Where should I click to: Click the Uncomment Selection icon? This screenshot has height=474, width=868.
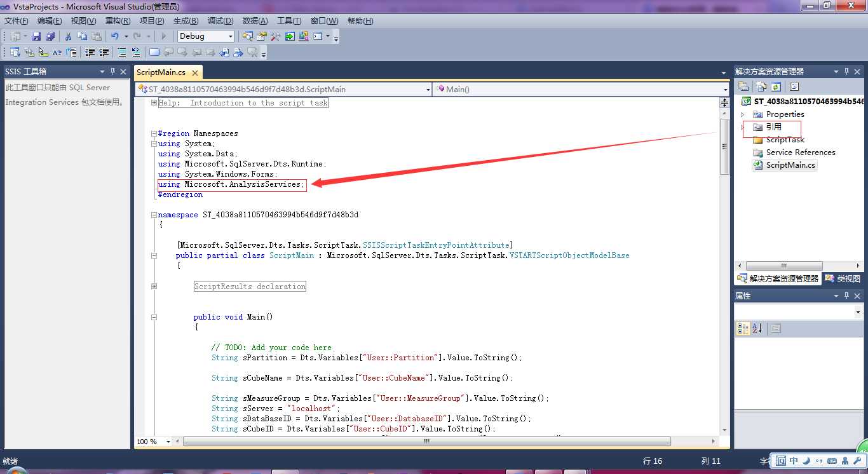tap(136, 52)
